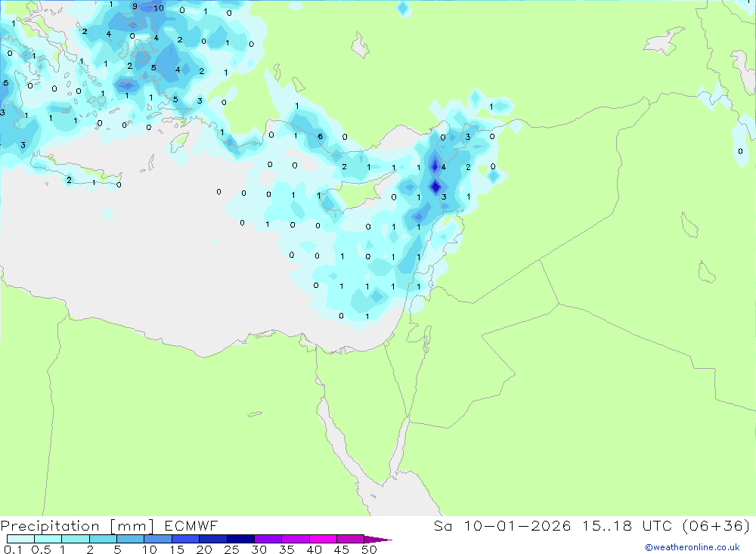The height and width of the screenshot is (554, 756).
Task: Click the 'Precipitation [mm]' title text
Action: [x=77, y=526]
